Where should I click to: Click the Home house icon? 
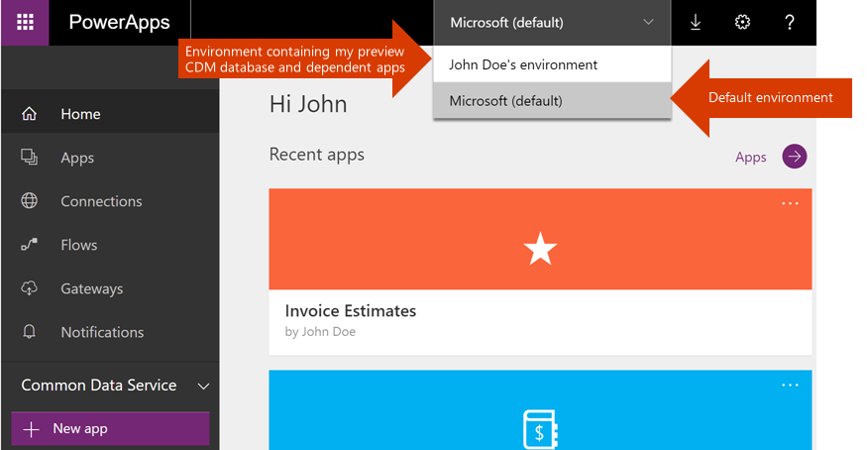(x=29, y=113)
